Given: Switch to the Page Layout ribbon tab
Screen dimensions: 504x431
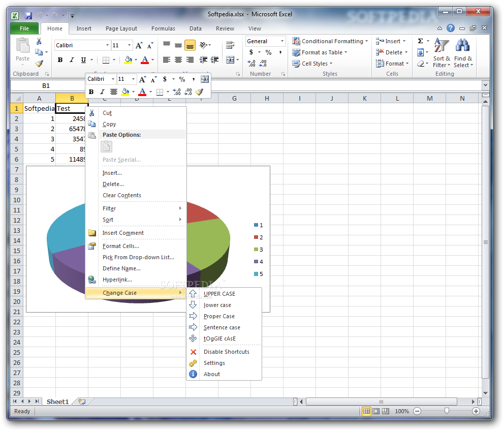Looking at the screenshot, I should tap(121, 28).
